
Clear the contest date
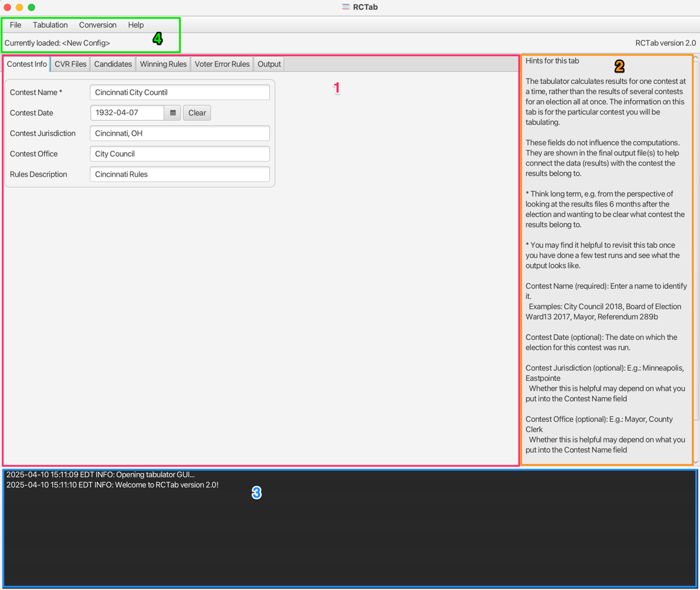pos(197,113)
